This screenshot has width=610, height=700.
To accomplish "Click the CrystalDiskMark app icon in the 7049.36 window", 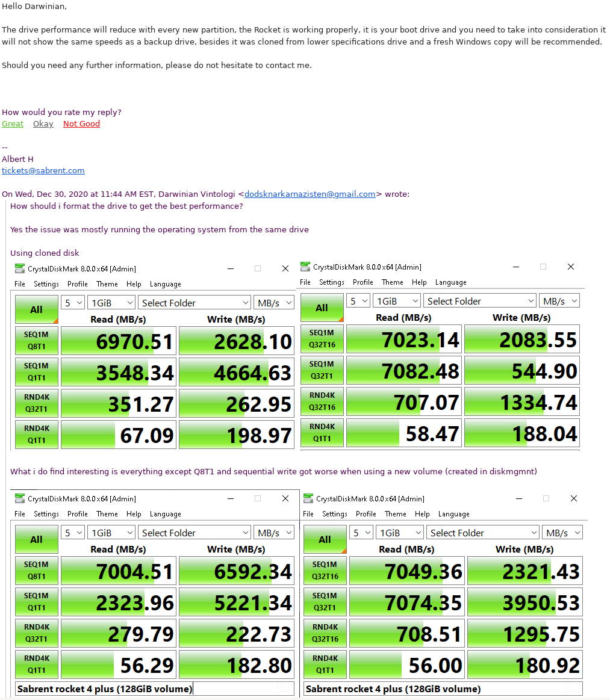I will 308,498.
